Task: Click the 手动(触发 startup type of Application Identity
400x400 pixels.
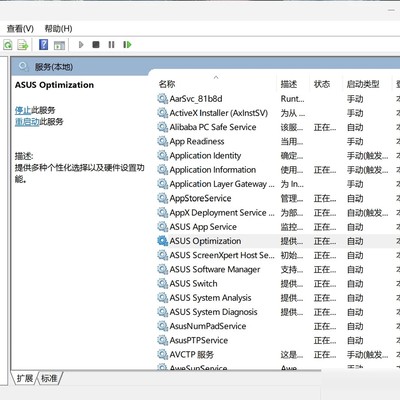Action: click(x=367, y=155)
